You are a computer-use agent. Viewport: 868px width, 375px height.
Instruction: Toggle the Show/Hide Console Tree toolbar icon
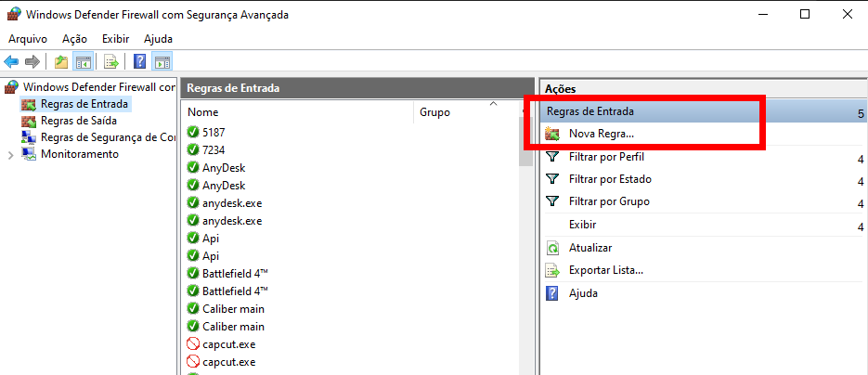tap(83, 61)
